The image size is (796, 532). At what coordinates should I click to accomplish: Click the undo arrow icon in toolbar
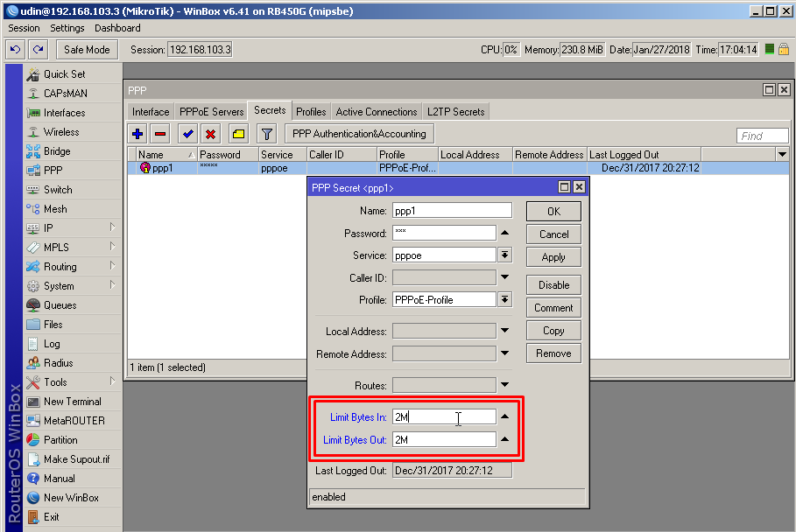(15, 50)
